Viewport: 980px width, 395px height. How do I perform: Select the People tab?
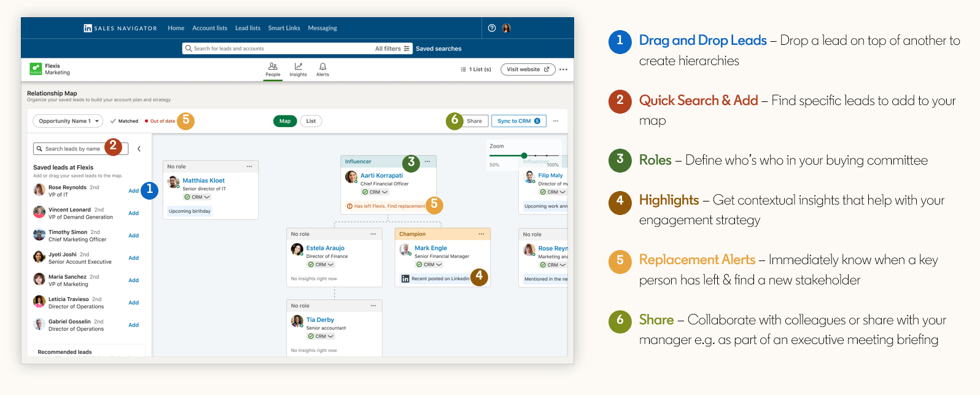click(x=273, y=69)
